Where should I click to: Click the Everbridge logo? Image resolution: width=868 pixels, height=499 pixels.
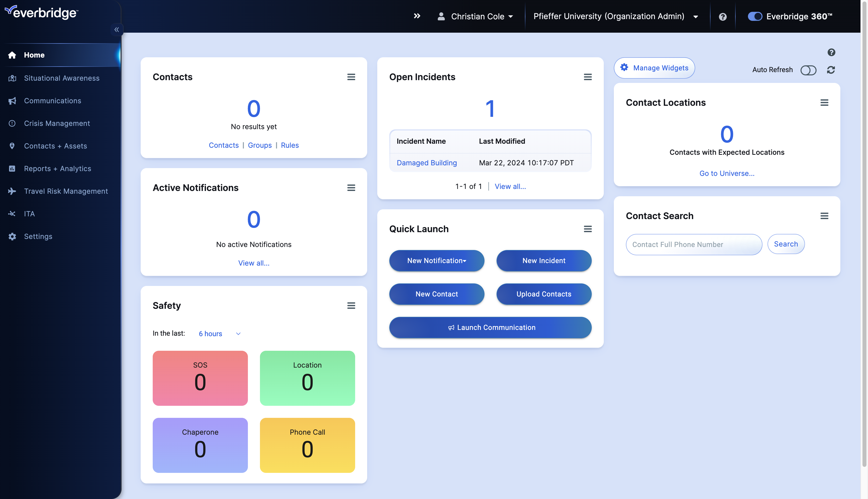pyautogui.click(x=41, y=12)
